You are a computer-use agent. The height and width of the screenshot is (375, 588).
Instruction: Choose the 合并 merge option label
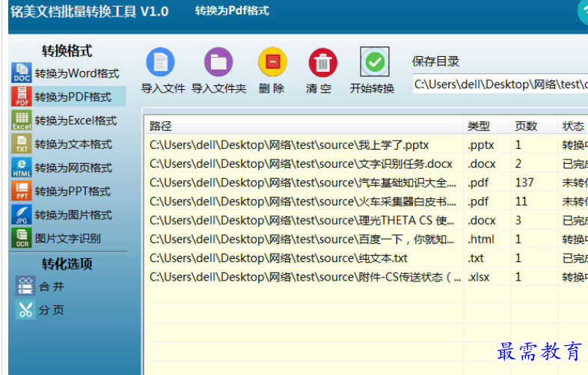(52, 287)
